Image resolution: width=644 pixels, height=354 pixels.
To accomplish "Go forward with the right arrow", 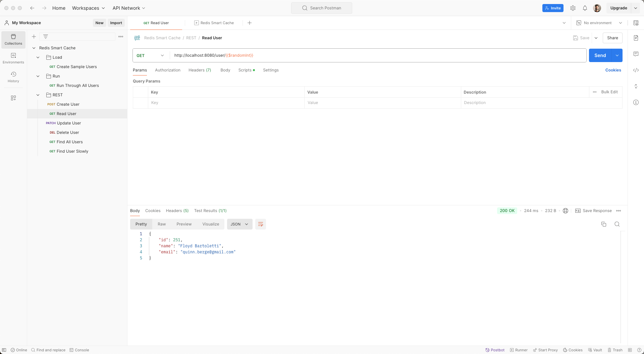I will 44,8.
